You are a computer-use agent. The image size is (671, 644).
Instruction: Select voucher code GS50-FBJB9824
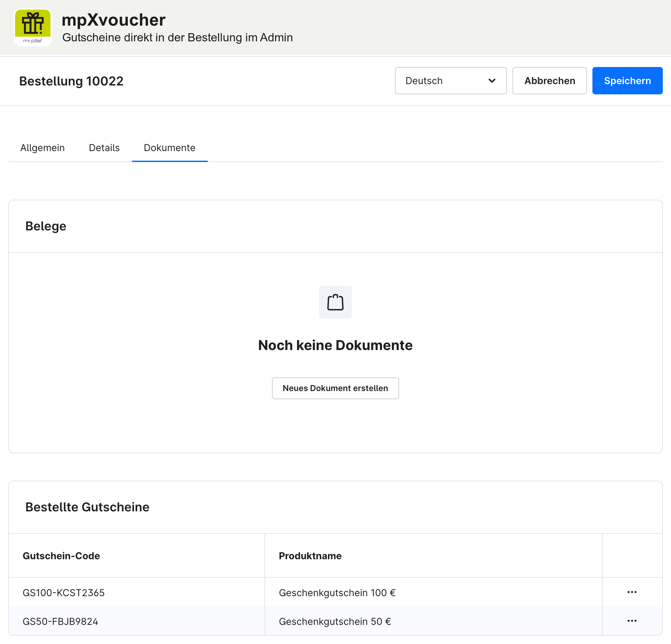pos(60,622)
